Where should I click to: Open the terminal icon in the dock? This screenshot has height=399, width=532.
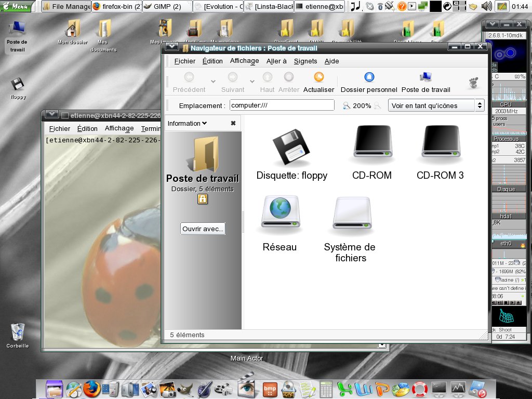click(439, 389)
